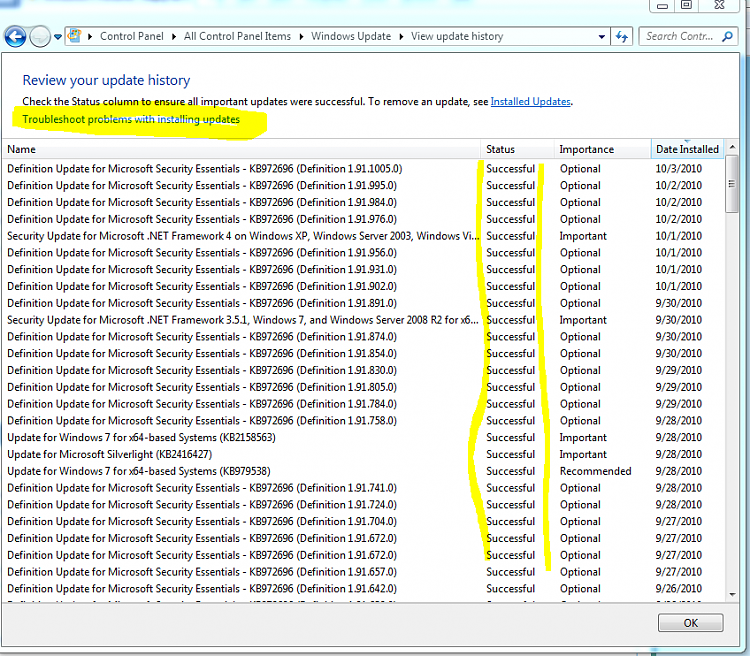Maximize the Windows Update window
This screenshot has height=656, width=750.
coord(686,5)
